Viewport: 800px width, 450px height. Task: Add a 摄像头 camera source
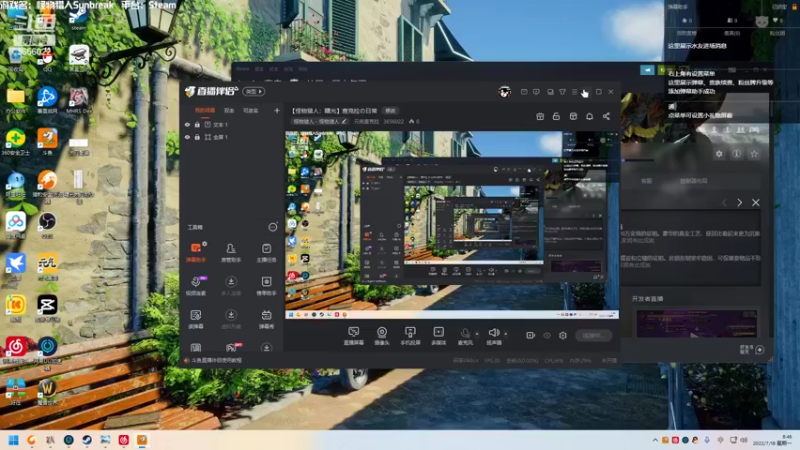382,336
